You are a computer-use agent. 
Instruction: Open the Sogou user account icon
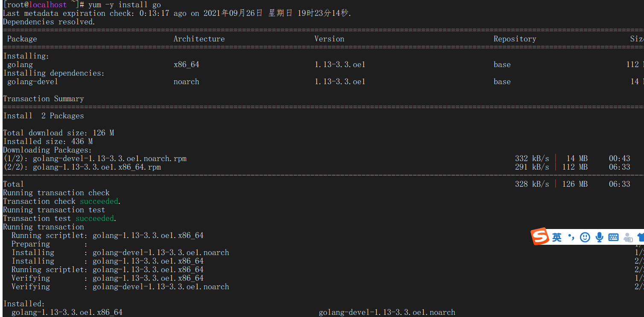[x=628, y=237]
